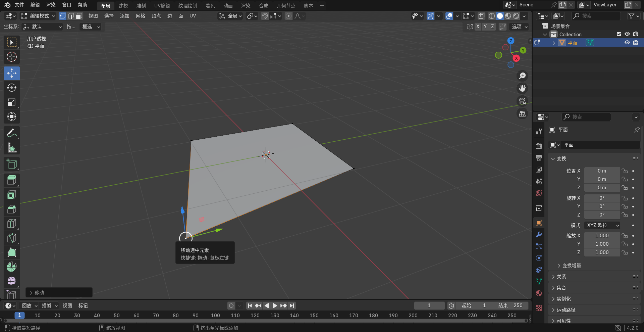The height and width of the screenshot is (332, 644).
Task: Click the outliner 搜索 search field
Action: click(596, 16)
